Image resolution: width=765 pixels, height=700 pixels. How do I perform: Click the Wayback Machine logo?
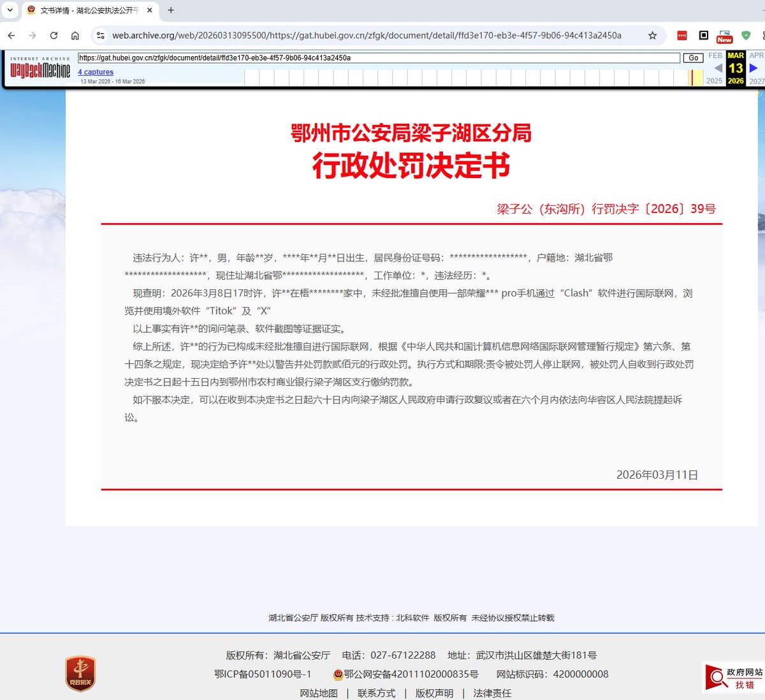point(40,68)
